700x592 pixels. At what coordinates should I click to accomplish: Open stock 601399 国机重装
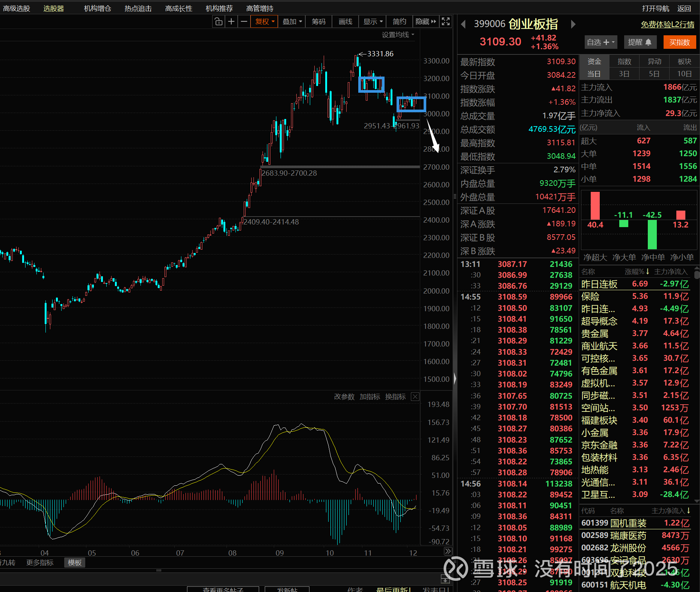[635, 523]
